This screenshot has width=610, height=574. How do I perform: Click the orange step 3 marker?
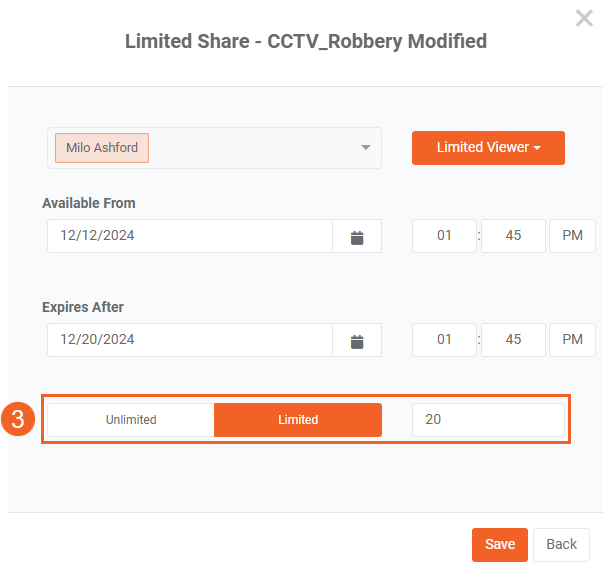[17, 420]
